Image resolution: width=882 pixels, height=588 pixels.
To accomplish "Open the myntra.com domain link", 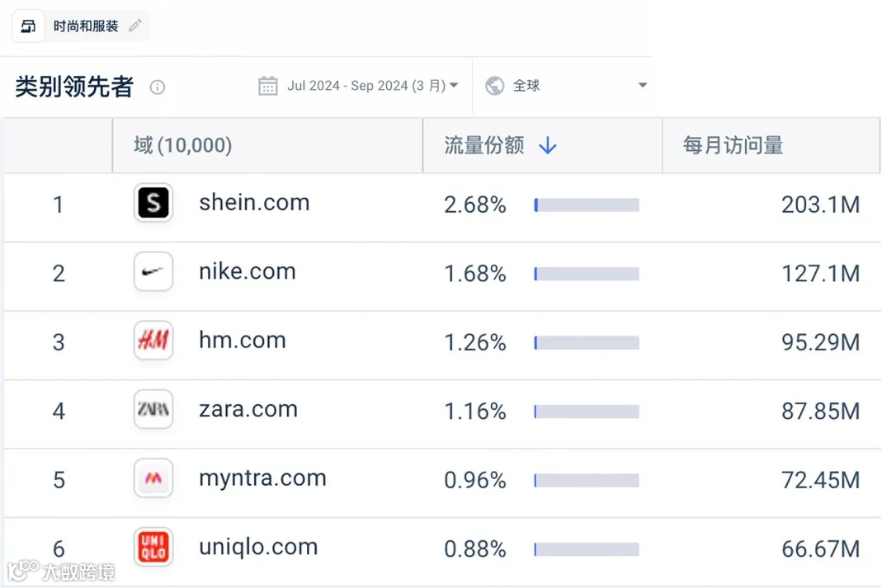I will pos(262,478).
